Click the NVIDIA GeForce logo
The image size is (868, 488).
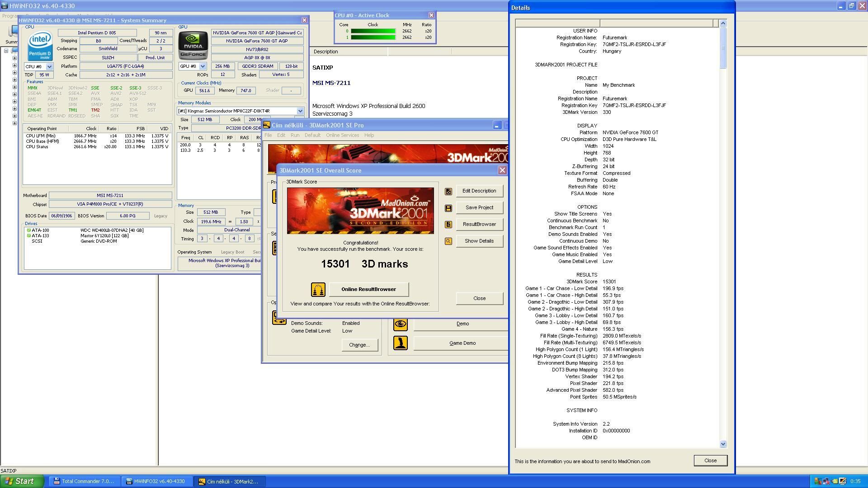(x=193, y=46)
